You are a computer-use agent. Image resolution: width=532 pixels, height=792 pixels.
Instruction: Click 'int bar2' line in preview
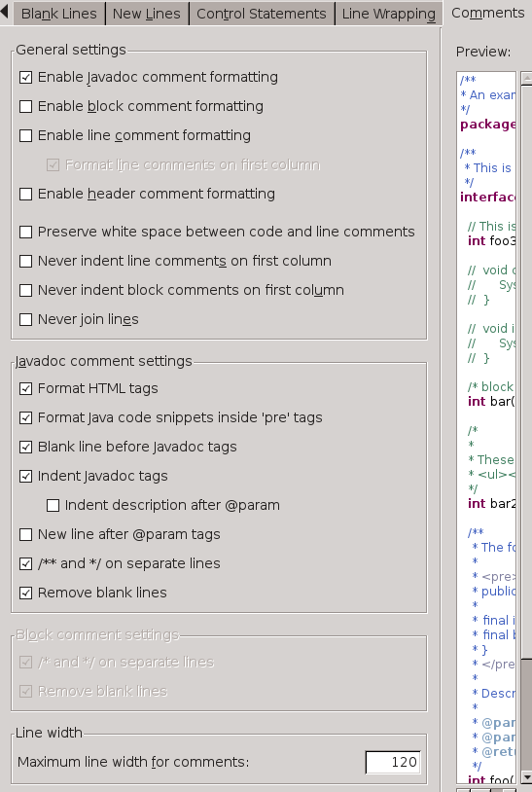click(491, 504)
